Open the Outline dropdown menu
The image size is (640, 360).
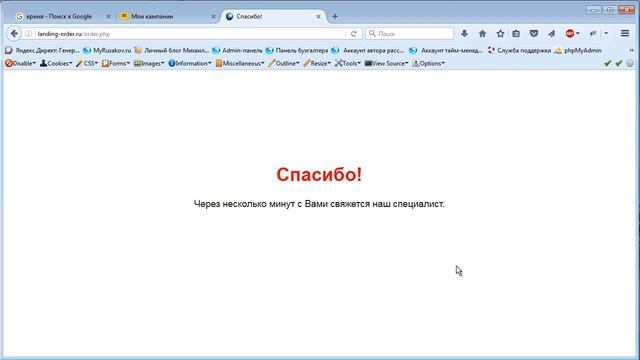(284, 63)
